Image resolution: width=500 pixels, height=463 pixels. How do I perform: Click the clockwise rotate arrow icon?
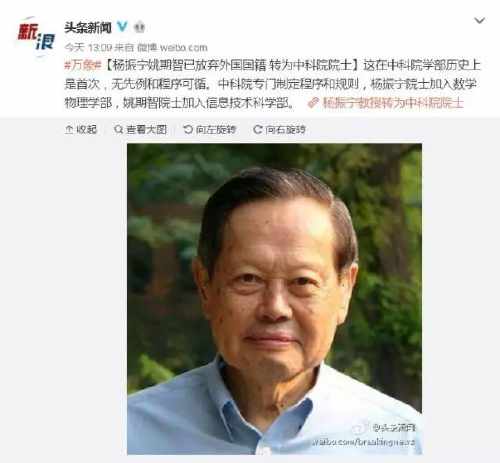click(258, 129)
